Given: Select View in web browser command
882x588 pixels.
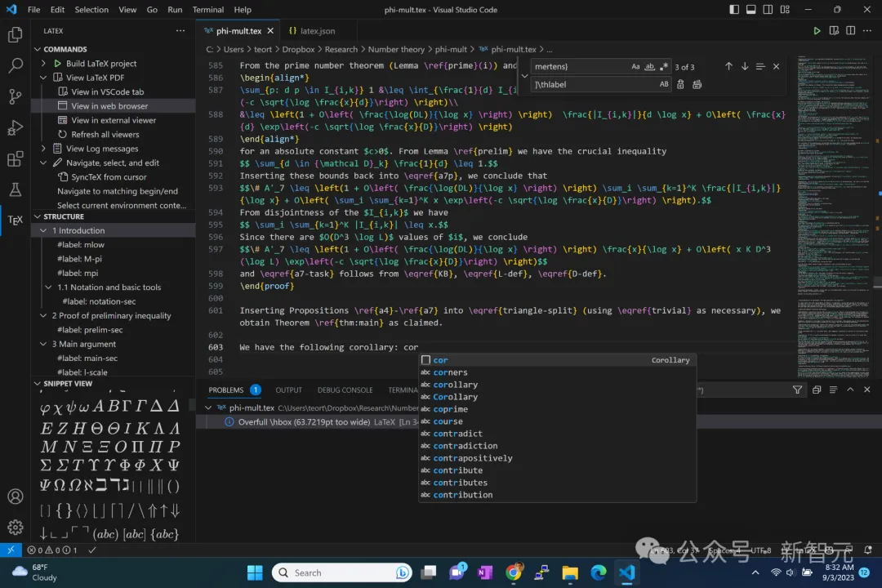Looking at the screenshot, I should (x=109, y=106).
